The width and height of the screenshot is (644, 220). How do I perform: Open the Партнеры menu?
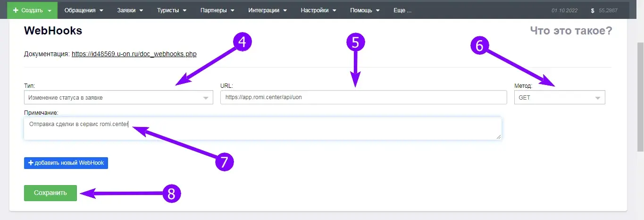pos(217,10)
